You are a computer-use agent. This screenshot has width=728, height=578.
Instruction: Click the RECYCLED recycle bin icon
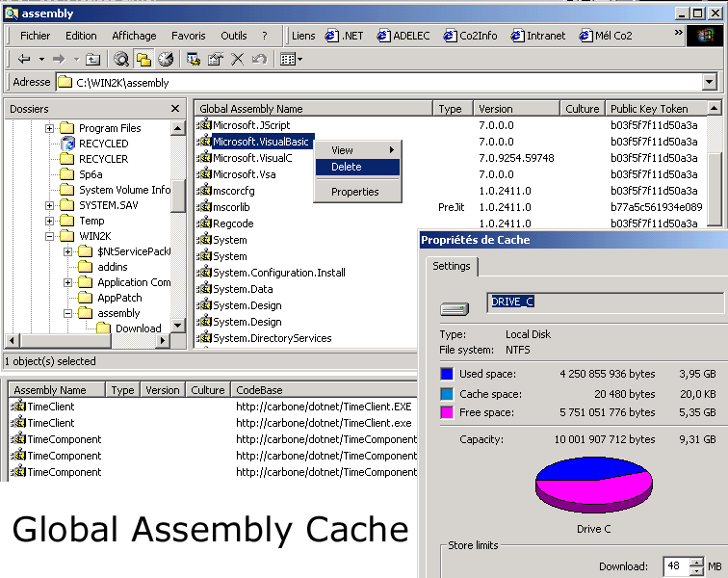[x=66, y=144]
